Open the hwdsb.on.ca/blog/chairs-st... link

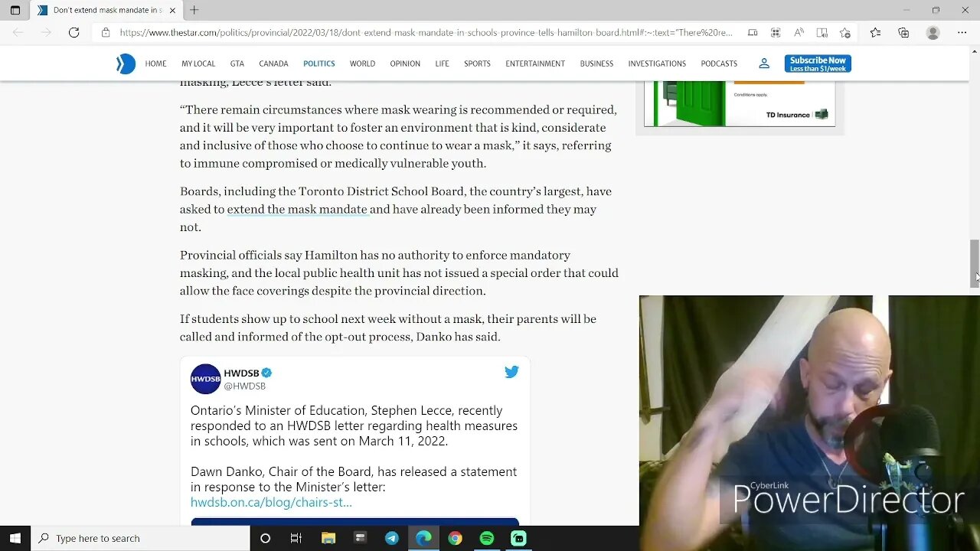tap(271, 503)
